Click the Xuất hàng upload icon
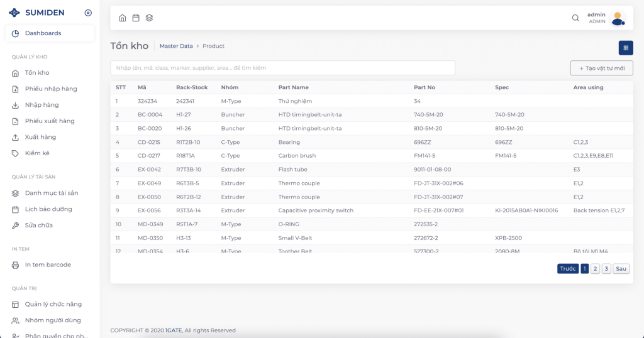The image size is (644, 338). (x=15, y=138)
